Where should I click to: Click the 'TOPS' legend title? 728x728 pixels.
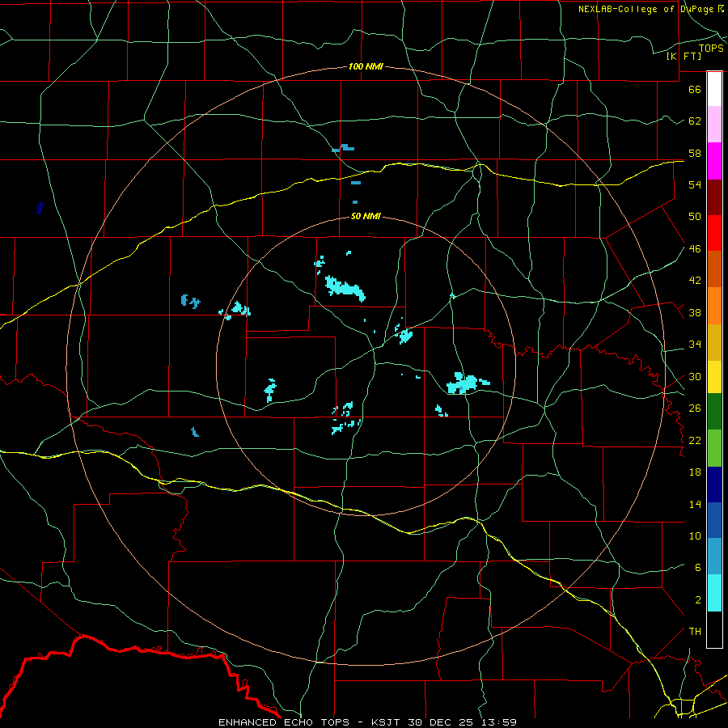pyautogui.click(x=711, y=49)
